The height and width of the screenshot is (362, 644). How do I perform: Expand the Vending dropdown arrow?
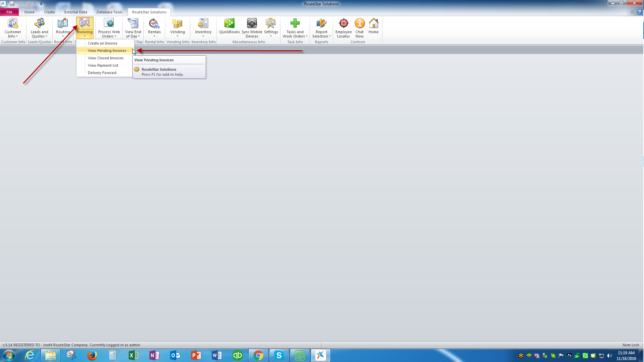pos(177,36)
